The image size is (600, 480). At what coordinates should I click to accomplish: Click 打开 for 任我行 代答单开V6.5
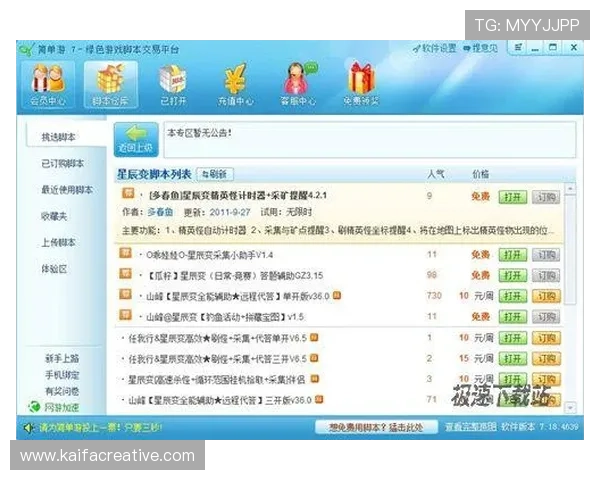pyautogui.click(x=513, y=338)
